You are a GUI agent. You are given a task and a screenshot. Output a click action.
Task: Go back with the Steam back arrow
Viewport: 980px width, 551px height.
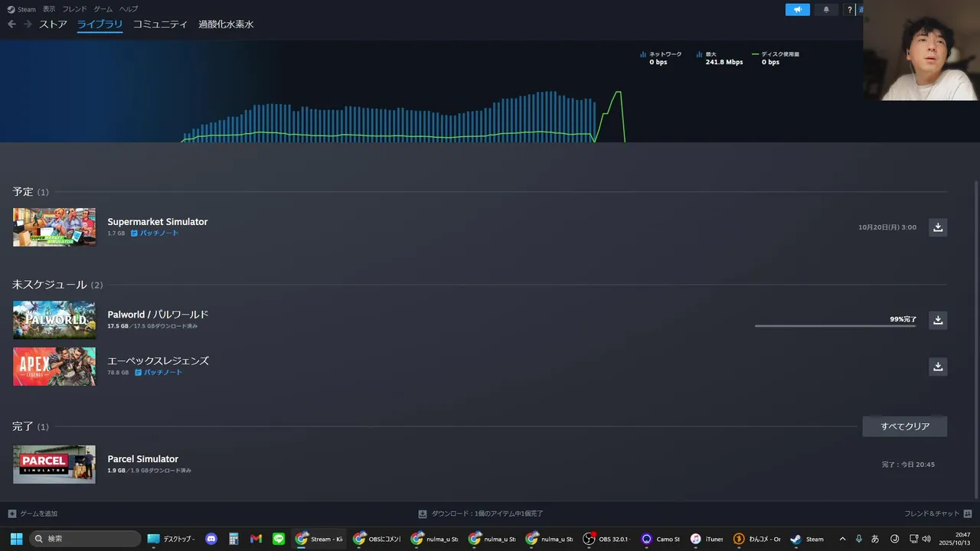pyautogui.click(x=11, y=24)
